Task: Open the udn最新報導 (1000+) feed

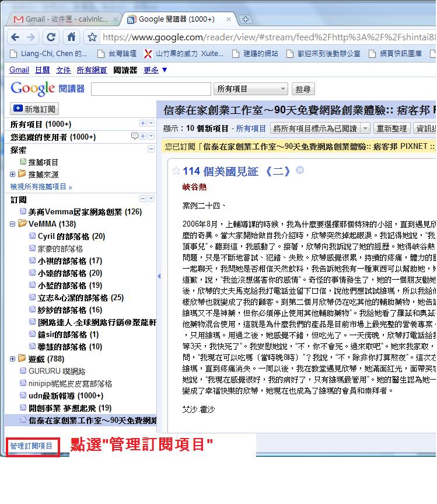Action: pyautogui.click(x=66, y=396)
